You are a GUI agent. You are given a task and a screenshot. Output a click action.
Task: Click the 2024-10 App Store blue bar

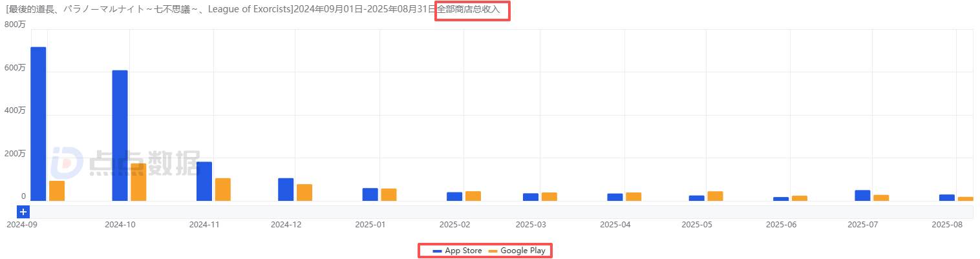pyautogui.click(x=120, y=135)
